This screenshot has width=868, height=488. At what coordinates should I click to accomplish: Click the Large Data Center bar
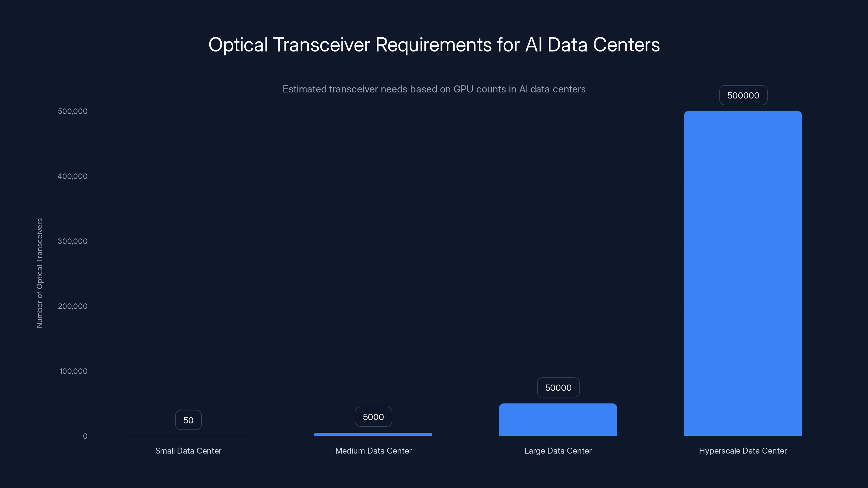[558, 419]
